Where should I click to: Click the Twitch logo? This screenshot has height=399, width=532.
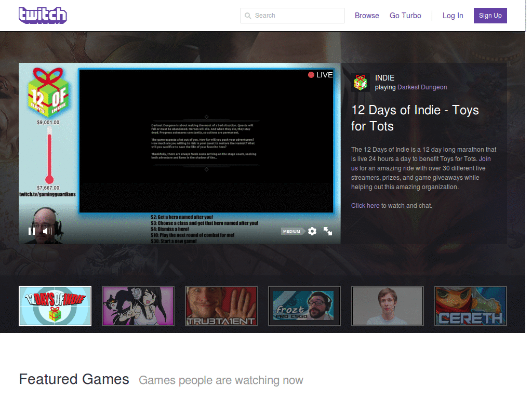point(43,16)
